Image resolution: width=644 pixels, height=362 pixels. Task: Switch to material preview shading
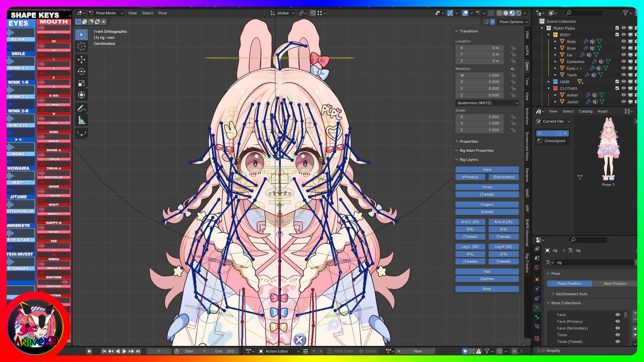(512, 13)
